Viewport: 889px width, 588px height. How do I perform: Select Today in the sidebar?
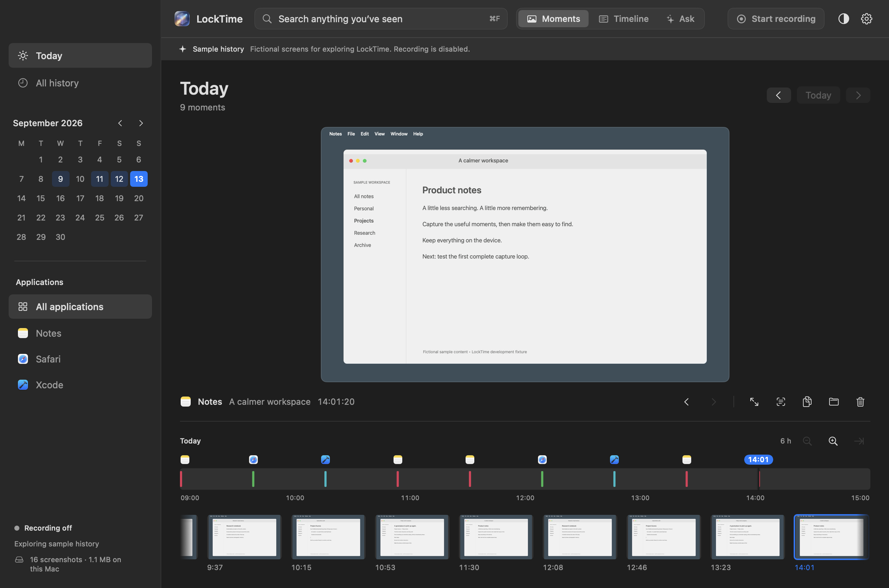click(x=80, y=56)
